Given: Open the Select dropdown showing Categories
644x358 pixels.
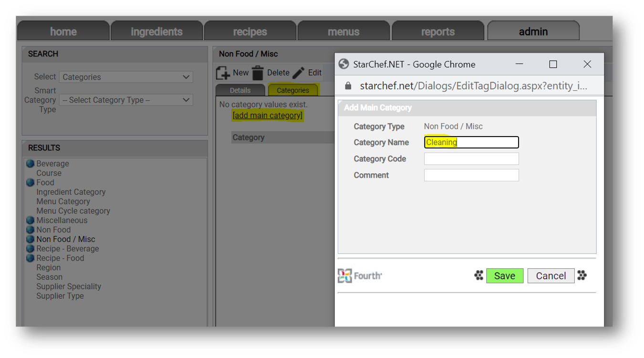Looking at the screenshot, I should tap(126, 77).
